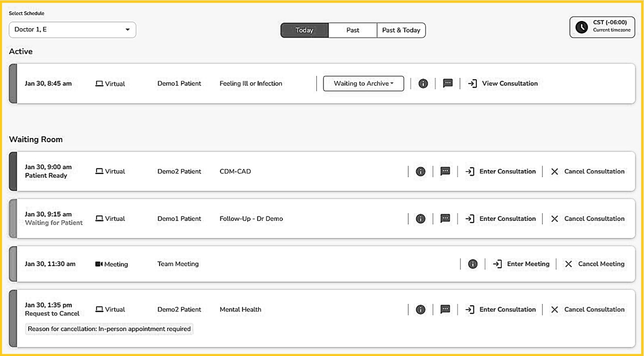This screenshot has width=644, height=356.
Task: Switch to the Past tab
Action: tap(353, 30)
